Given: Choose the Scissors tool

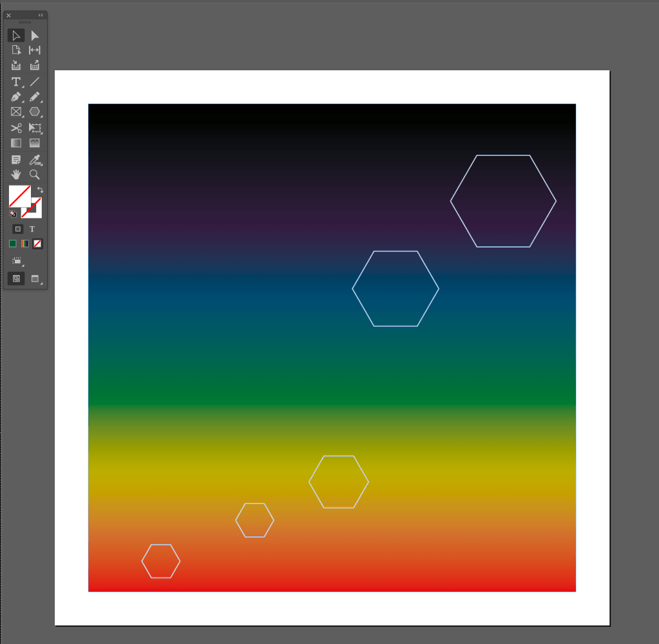Looking at the screenshot, I should coord(16,128).
